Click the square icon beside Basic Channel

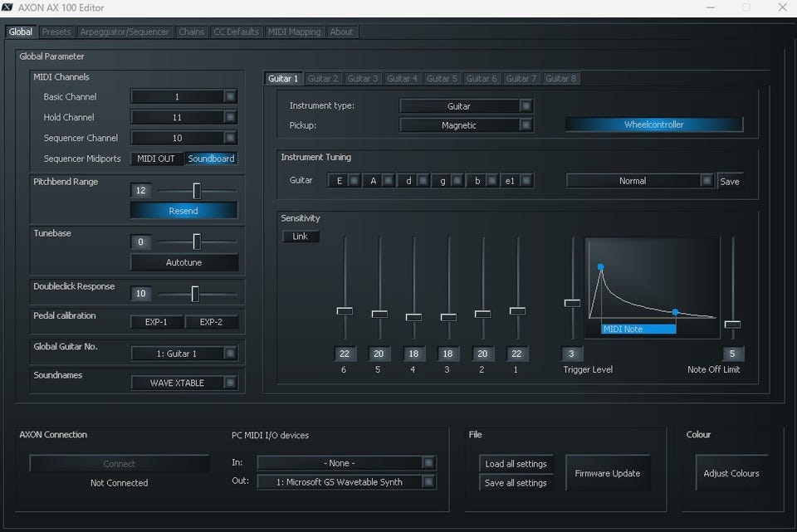pyautogui.click(x=230, y=97)
